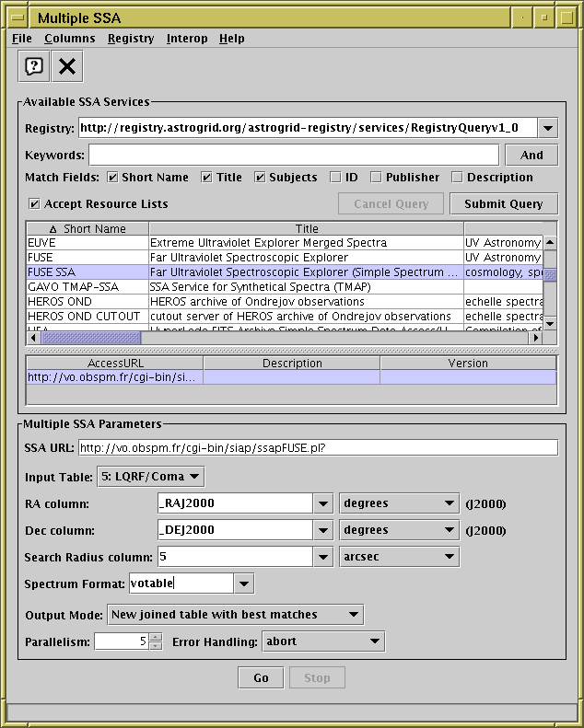Select the GAVO TMAP-SSA row
Screen dimensions: 584x728
285,287
